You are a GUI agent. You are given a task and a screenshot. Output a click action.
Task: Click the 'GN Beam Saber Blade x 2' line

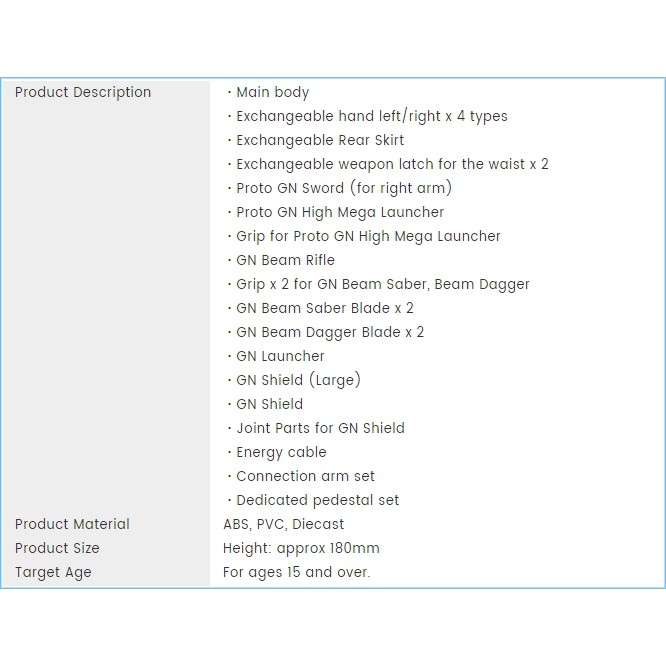click(324, 308)
